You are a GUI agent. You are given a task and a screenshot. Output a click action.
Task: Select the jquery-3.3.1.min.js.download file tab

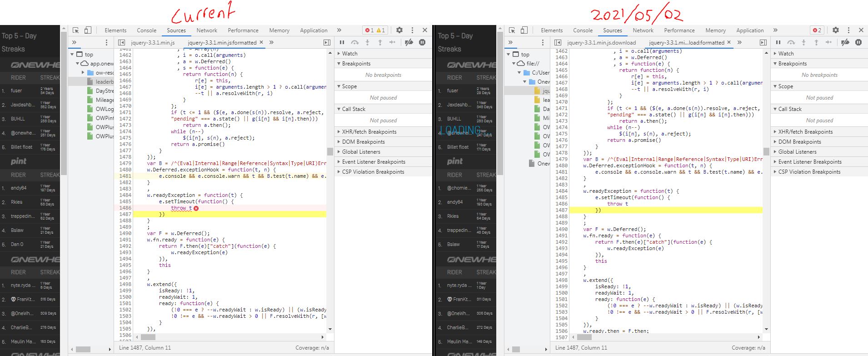(601, 42)
